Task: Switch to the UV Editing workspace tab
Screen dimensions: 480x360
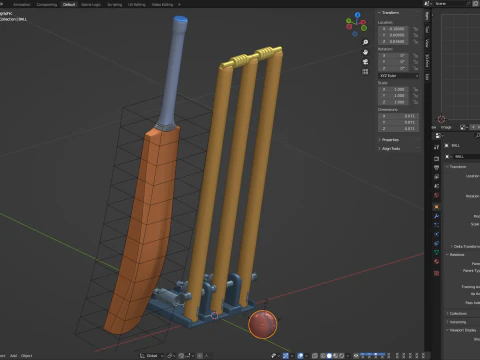Action: [x=137, y=5]
